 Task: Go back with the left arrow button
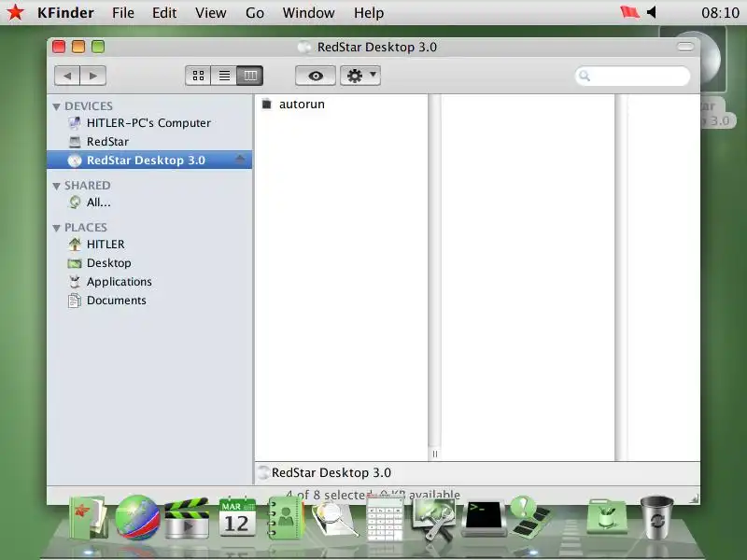pyautogui.click(x=67, y=76)
